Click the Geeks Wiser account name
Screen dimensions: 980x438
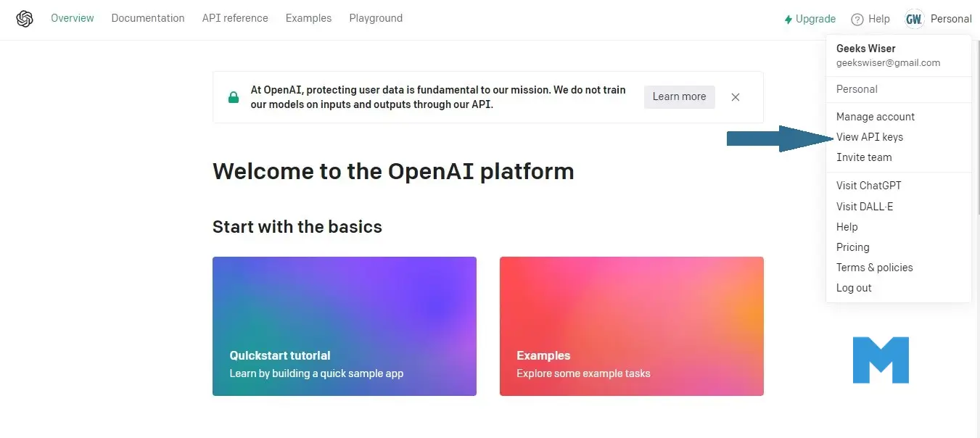[x=866, y=49]
